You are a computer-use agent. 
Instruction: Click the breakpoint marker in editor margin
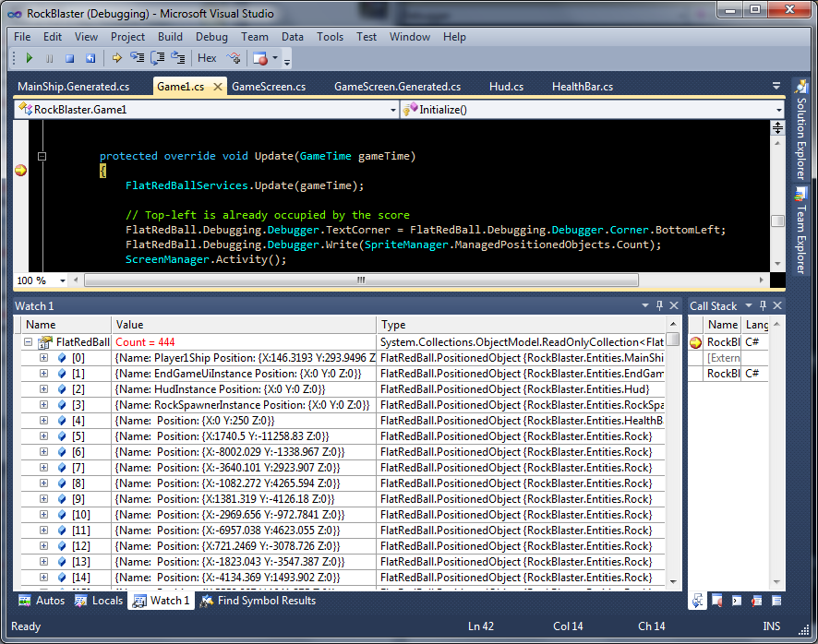[20, 170]
